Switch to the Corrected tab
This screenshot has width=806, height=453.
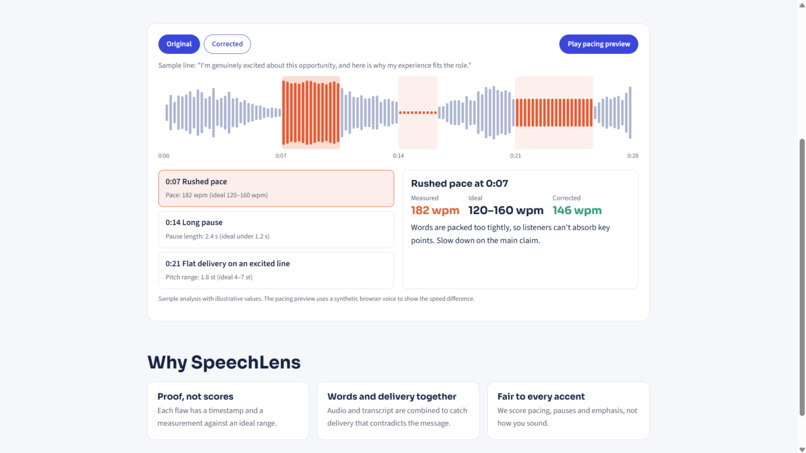[x=227, y=44]
